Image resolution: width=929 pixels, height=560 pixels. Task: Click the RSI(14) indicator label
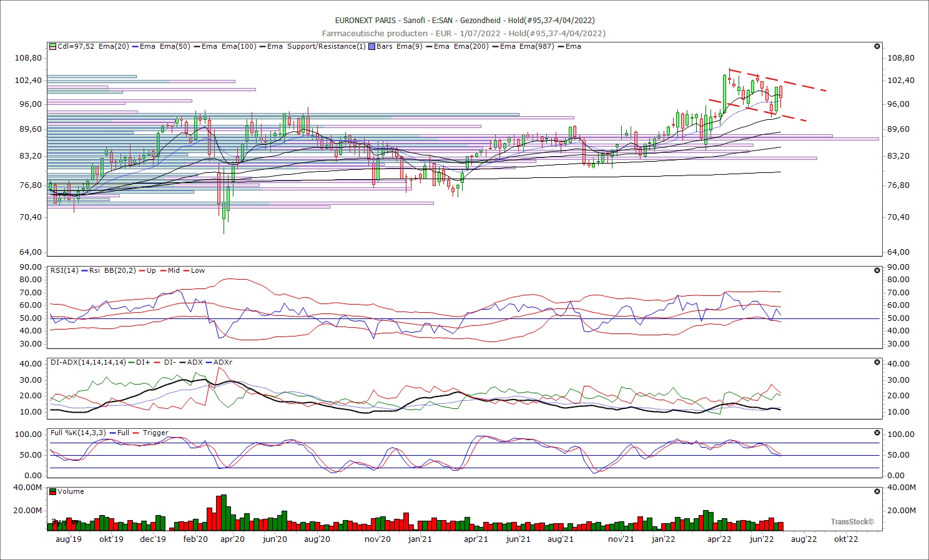(x=65, y=270)
